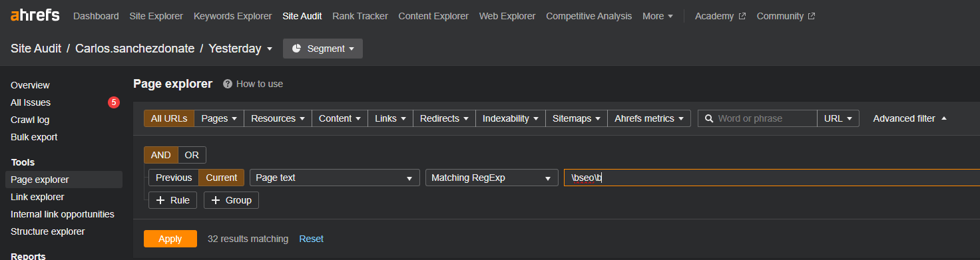Open the Page text field dropdown
This screenshot has height=260, width=980.
335,178
